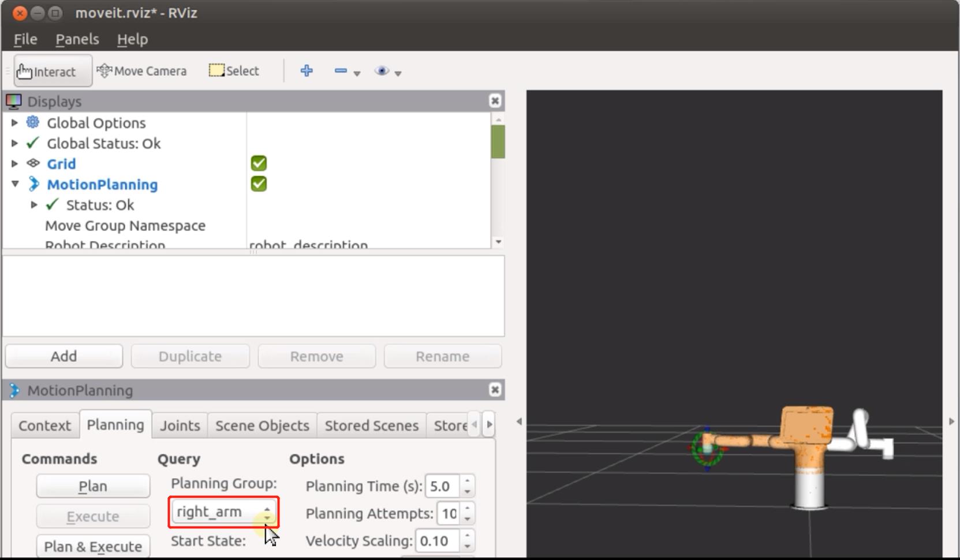
Task: Collapse the MotionPlanning tree node
Action: point(16,184)
